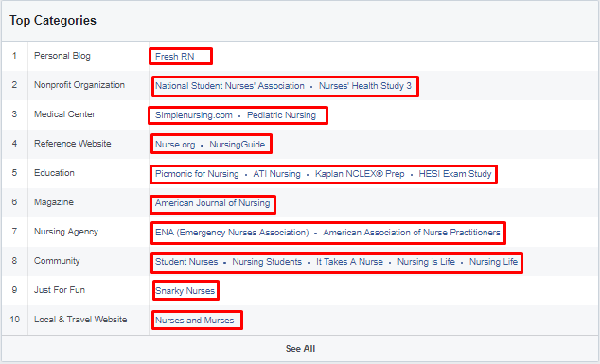Image resolution: width=600 pixels, height=364 pixels.
Task: Open the Snarky Nurses link
Action: (x=185, y=291)
